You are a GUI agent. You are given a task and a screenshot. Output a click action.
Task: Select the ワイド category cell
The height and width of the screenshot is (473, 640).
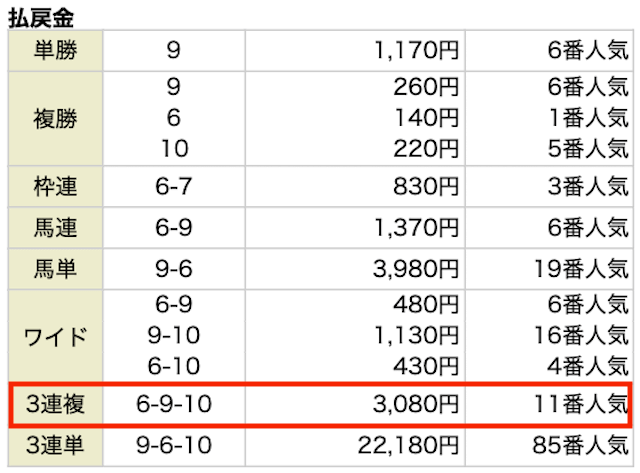pyautogui.click(x=56, y=337)
